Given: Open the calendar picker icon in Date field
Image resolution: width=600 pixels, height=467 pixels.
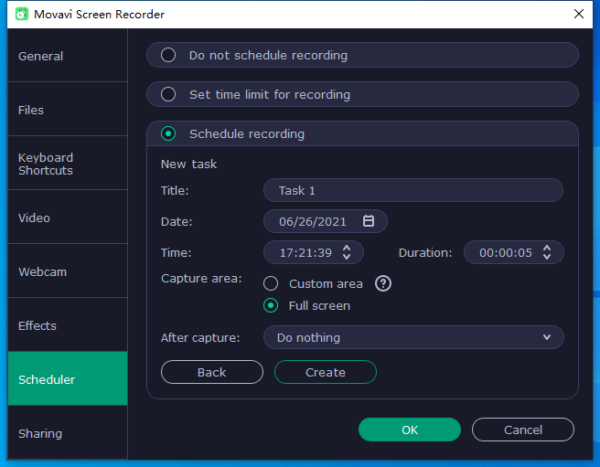Looking at the screenshot, I should [x=368, y=221].
